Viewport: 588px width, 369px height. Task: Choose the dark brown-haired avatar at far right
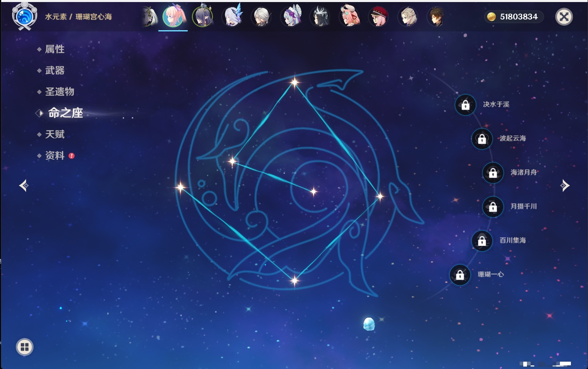click(x=436, y=17)
